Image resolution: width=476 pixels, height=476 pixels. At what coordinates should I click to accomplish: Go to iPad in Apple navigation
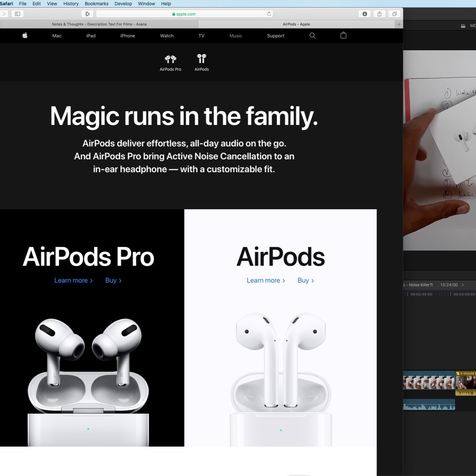[91, 36]
